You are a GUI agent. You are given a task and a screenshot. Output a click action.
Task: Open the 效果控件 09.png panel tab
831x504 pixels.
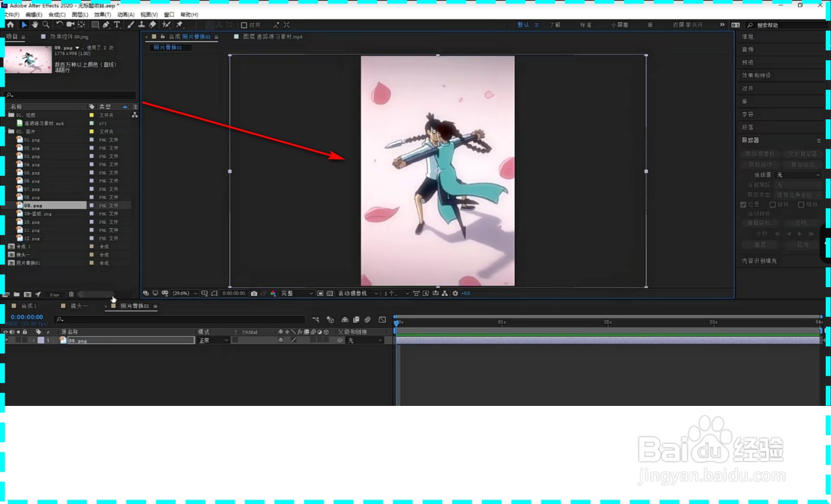click(69, 37)
